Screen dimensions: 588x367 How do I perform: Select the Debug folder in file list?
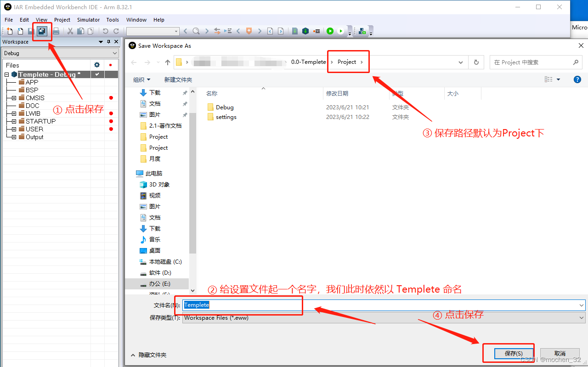point(225,107)
